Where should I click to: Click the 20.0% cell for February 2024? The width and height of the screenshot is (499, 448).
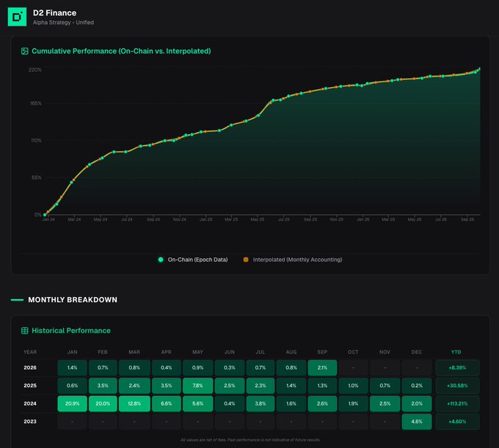103,403
